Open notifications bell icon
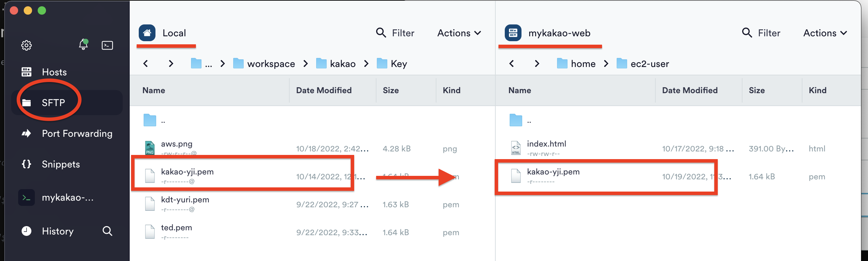This screenshot has width=868, height=261. pos(83,45)
